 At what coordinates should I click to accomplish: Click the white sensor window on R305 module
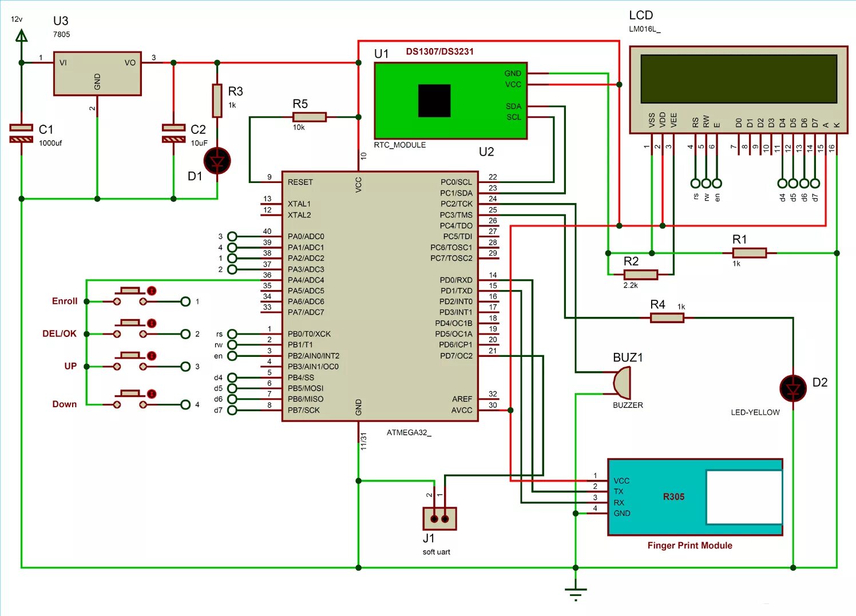coord(744,497)
